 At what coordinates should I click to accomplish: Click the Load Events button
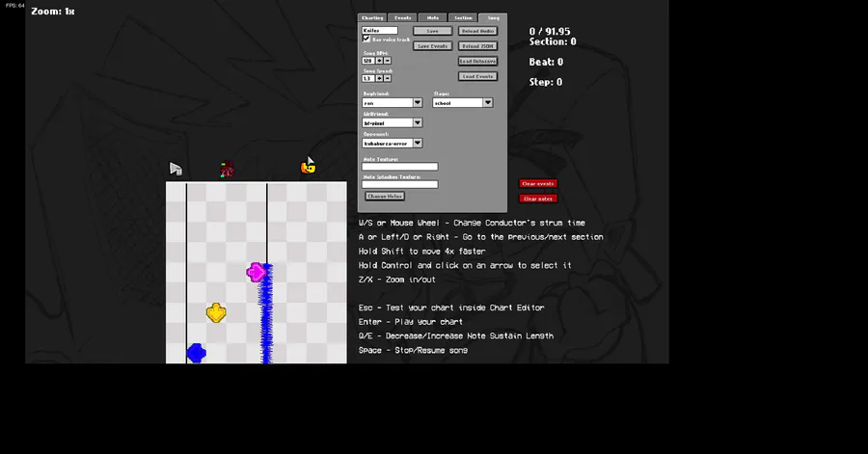click(477, 76)
